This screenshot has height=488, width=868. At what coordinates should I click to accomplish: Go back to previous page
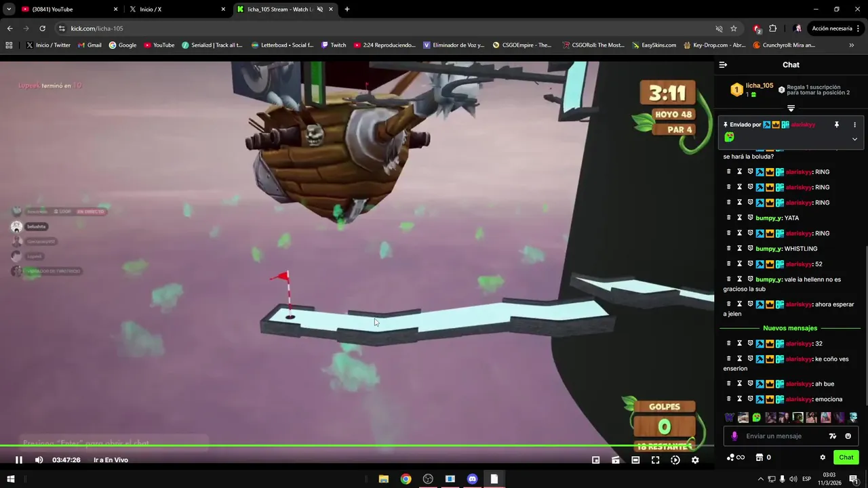9,28
